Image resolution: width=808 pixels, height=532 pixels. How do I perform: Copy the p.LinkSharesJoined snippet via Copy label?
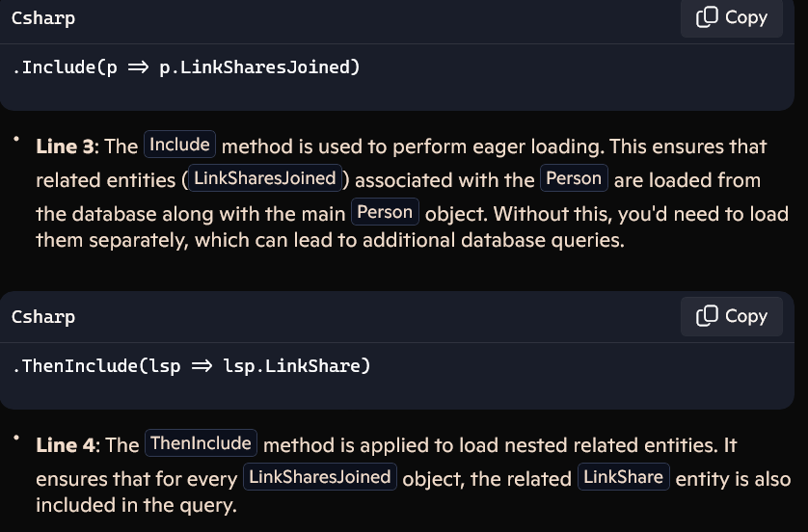pos(746,17)
